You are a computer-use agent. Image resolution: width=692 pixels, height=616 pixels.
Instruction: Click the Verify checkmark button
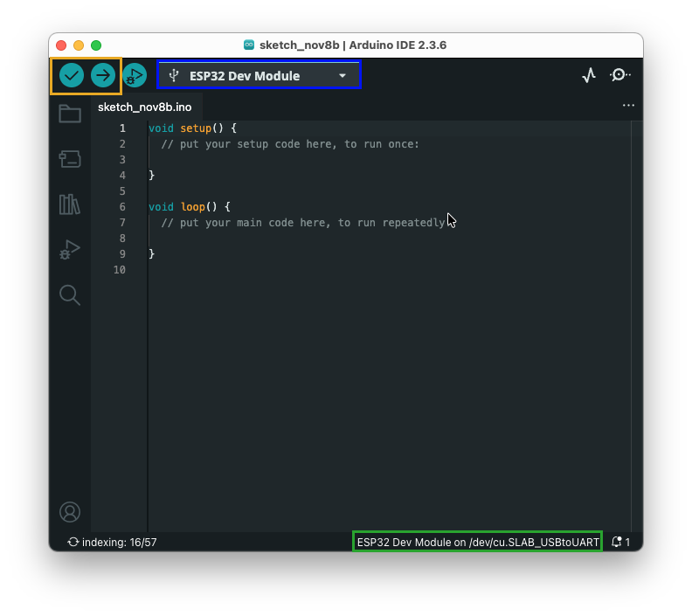(72, 75)
